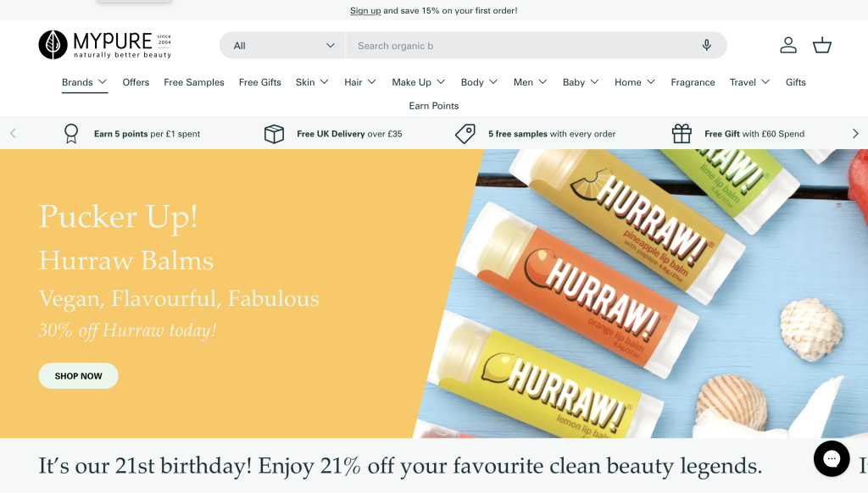The width and height of the screenshot is (868, 493).
Task: Expand the Brands menu
Action: [84, 82]
